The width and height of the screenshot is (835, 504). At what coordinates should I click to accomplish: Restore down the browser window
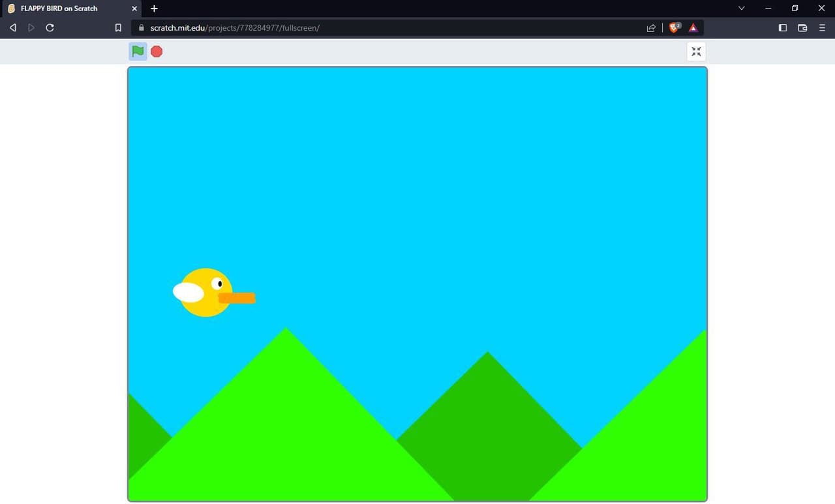[795, 8]
